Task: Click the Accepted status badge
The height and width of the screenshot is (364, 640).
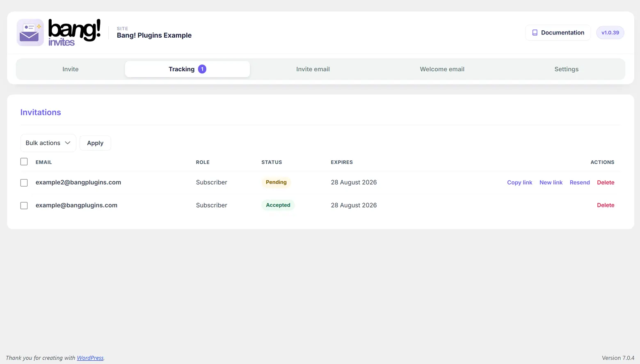Action: 278,205
